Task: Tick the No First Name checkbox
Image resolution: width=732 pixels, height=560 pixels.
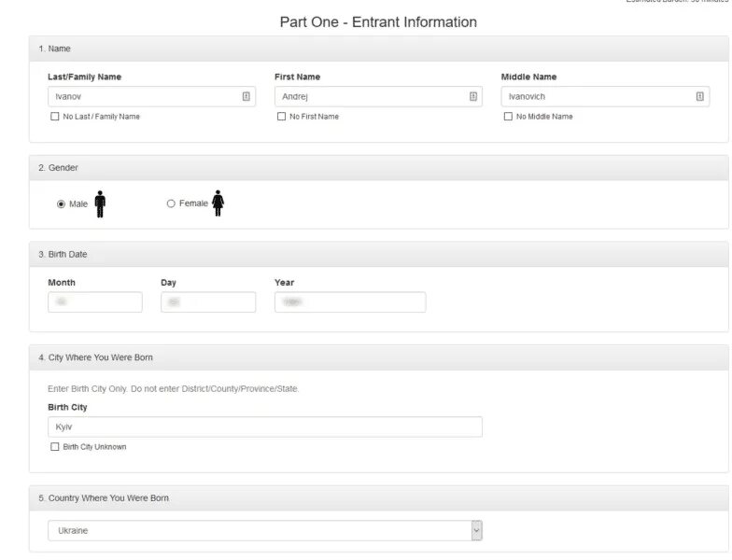Action: (x=281, y=117)
